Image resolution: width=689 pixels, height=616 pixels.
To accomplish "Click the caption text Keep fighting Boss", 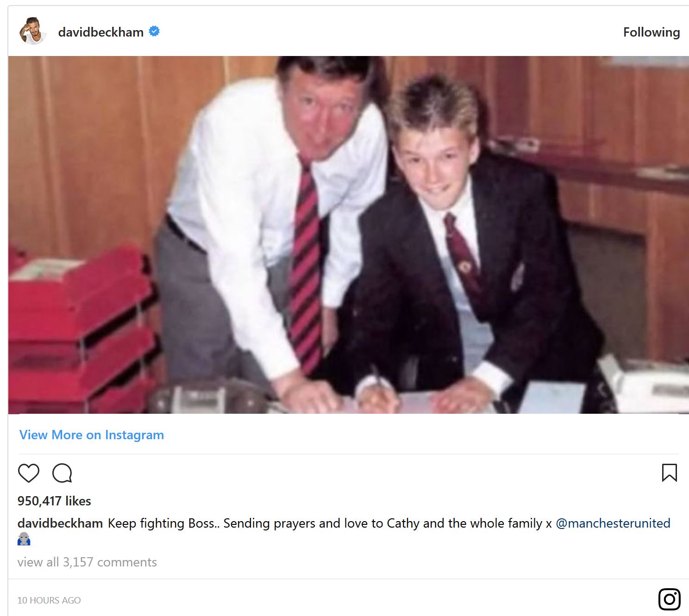I will tap(162, 523).
